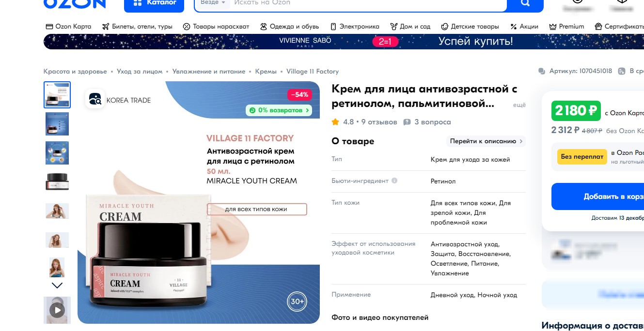
Task: Click the −54% discount badge
Action: click(x=299, y=94)
